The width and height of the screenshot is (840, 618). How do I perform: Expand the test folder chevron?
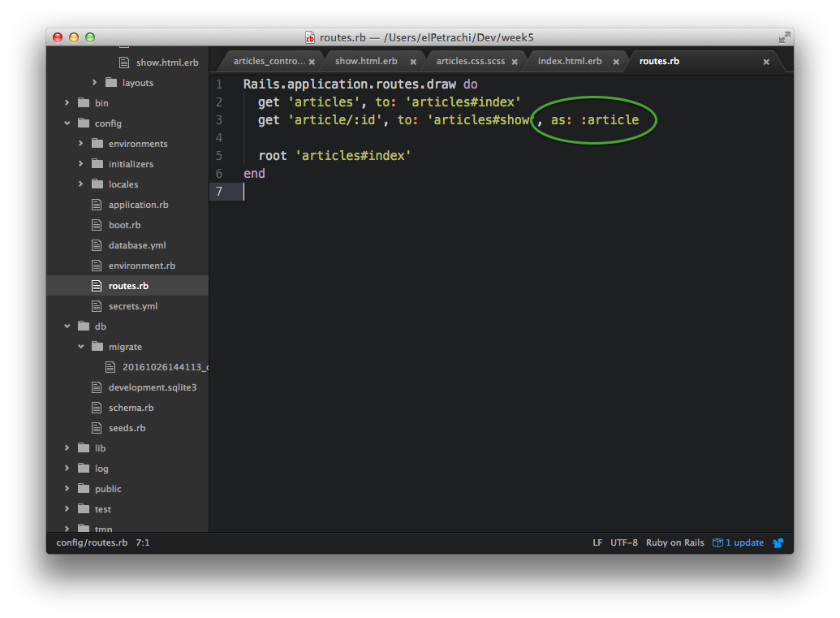coord(67,508)
